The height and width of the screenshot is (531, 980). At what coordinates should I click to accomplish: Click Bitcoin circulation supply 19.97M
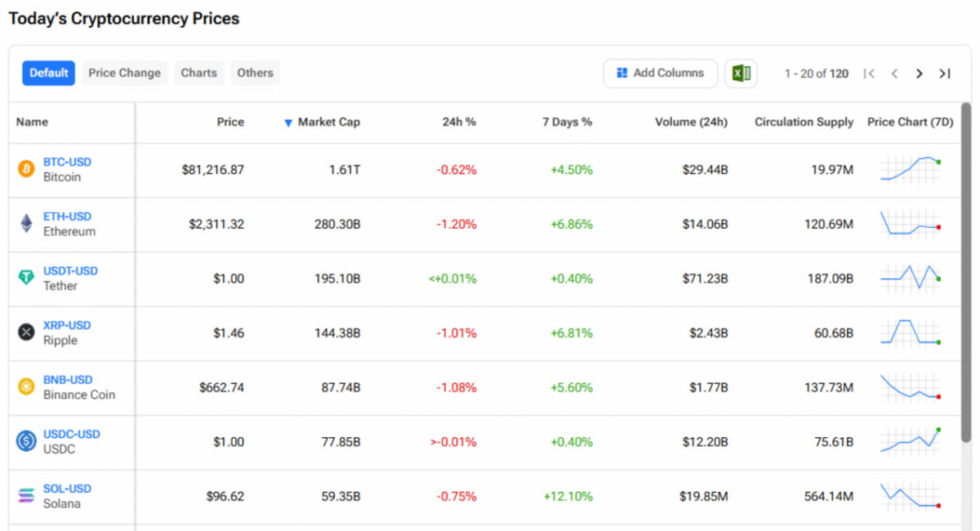pyautogui.click(x=831, y=170)
